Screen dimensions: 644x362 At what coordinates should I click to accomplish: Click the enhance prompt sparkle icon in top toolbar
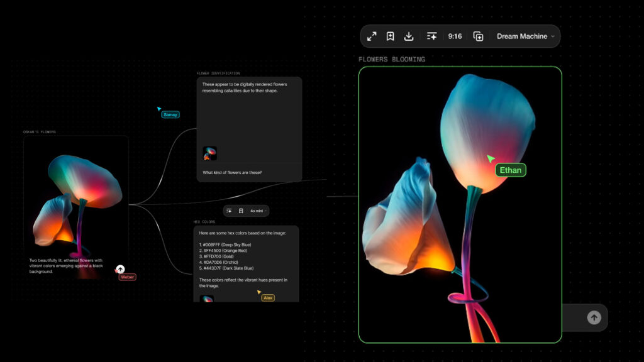pos(432,36)
